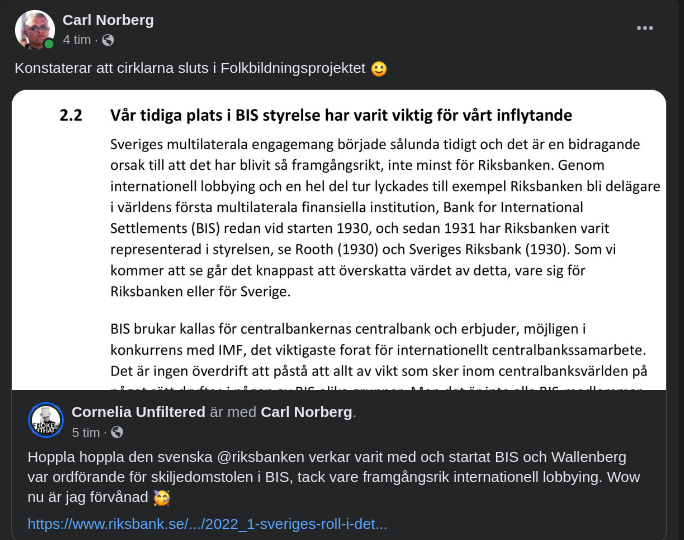Viewport: 684px width, 540px height.
Task: Click the green online status dot
Action: pos(49,44)
